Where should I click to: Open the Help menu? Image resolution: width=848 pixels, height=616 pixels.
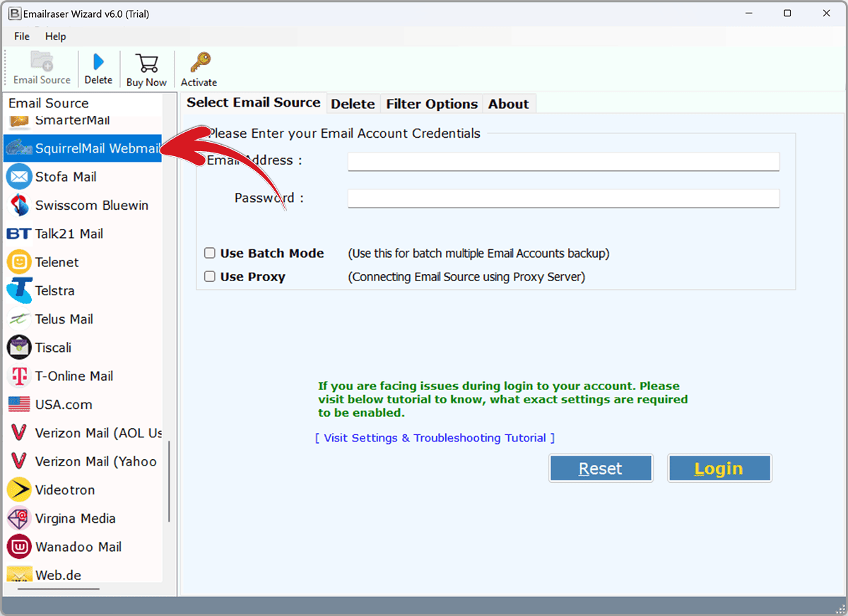pos(55,36)
